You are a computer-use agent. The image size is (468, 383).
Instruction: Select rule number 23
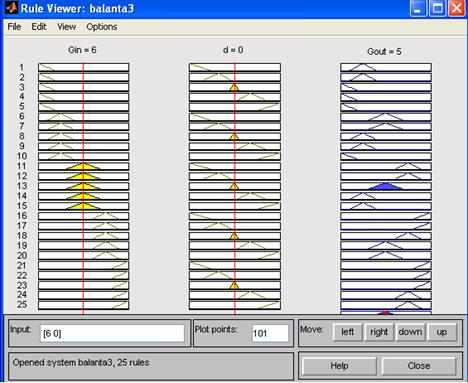22,285
